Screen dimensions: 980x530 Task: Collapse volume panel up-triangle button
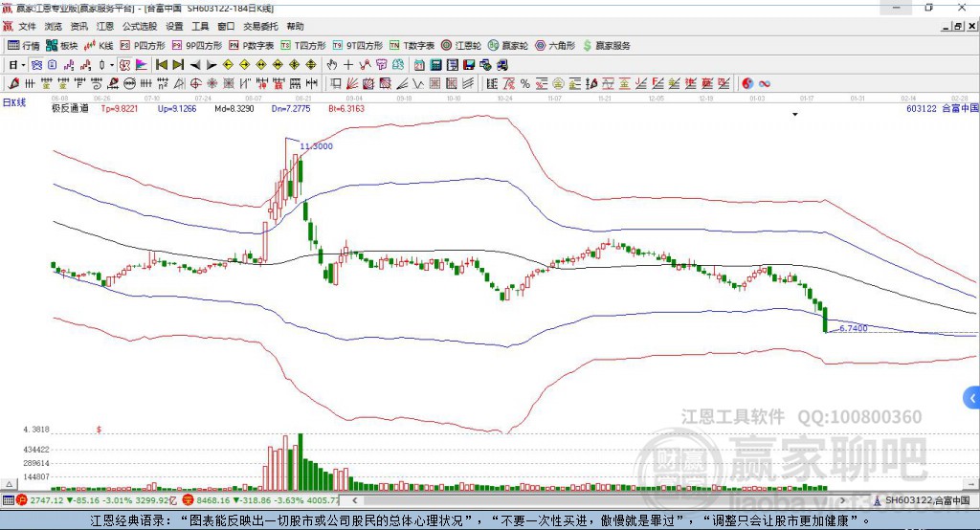9,484
